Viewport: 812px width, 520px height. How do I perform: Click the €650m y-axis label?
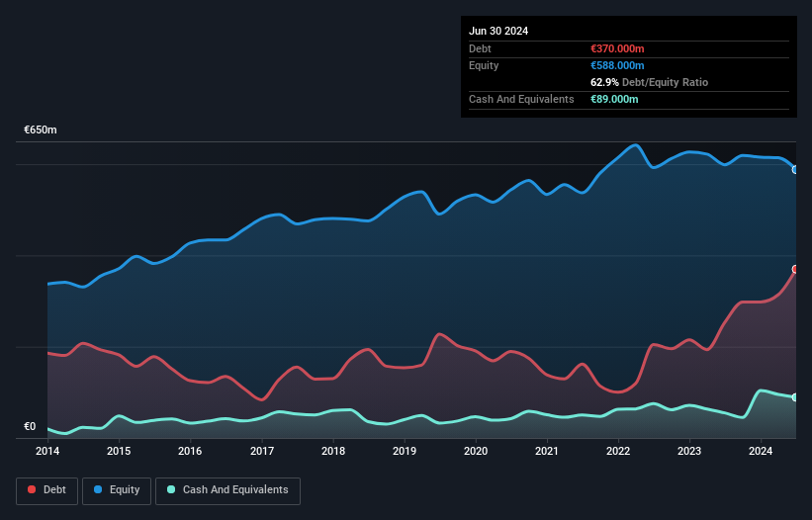(41, 130)
